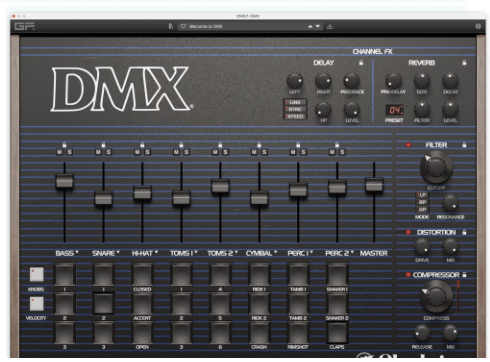Toggle the Delay SPEED switch
Image resolution: width=490 pixels, height=362 pixels.
point(295,116)
